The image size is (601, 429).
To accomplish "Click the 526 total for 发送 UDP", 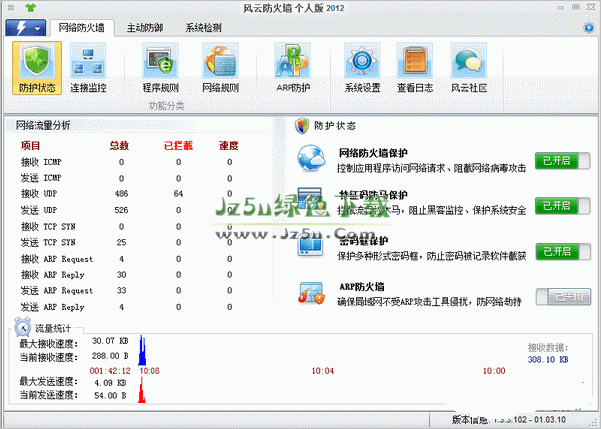I will tap(122, 210).
